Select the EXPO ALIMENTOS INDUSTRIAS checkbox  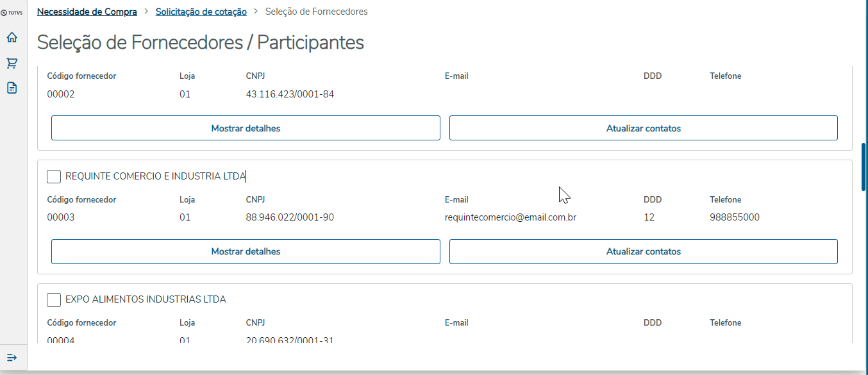point(54,299)
